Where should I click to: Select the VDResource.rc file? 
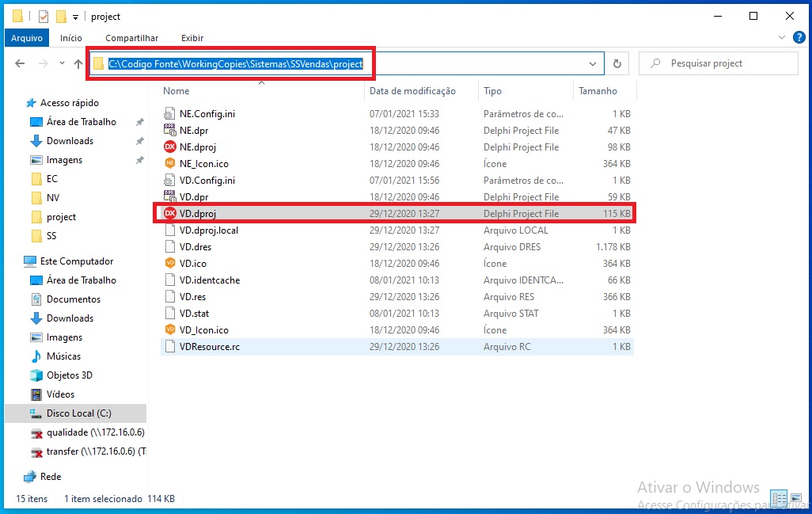(x=209, y=347)
